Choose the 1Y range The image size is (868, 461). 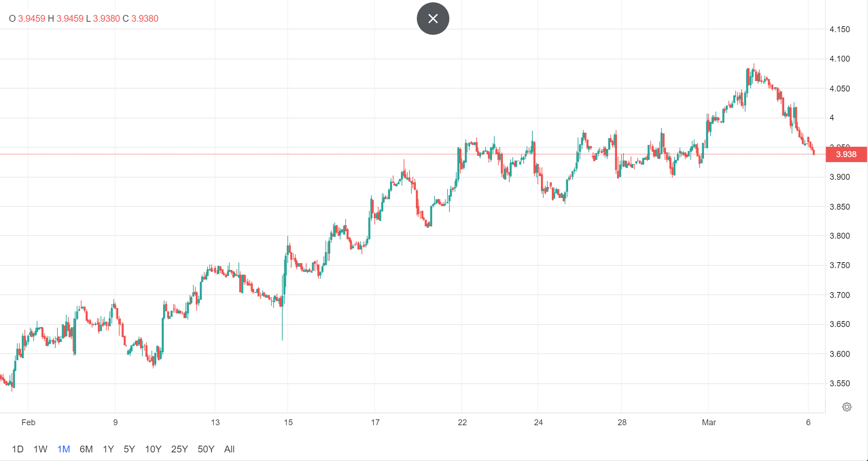click(x=108, y=449)
